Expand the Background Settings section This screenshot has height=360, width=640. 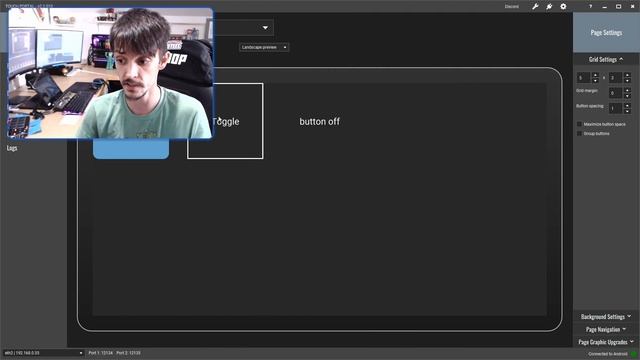606,317
